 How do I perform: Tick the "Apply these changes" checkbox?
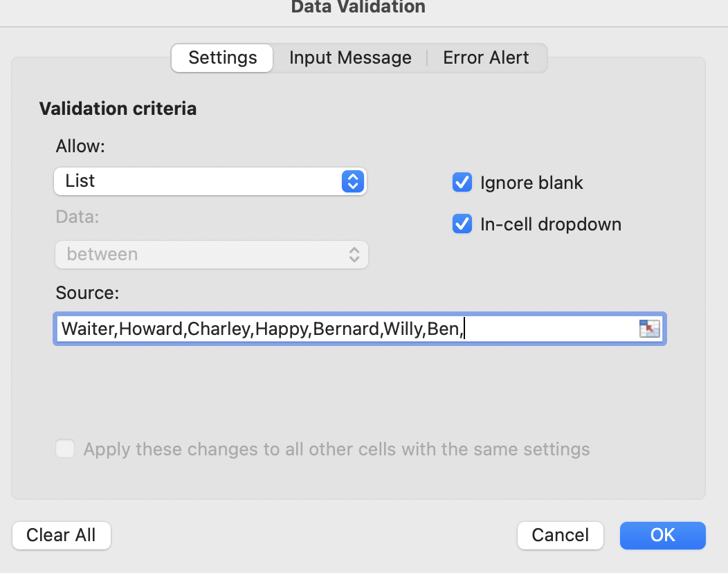click(x=65, y=449)
